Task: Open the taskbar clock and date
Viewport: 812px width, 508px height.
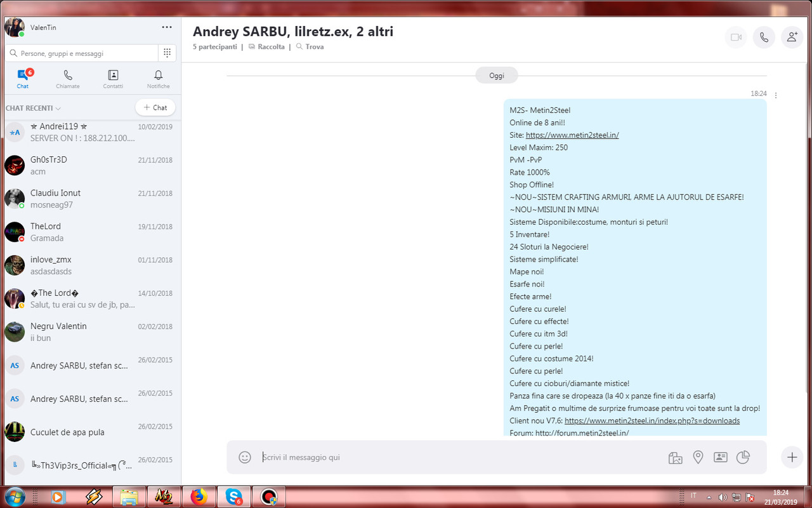Action: (781, 497)
